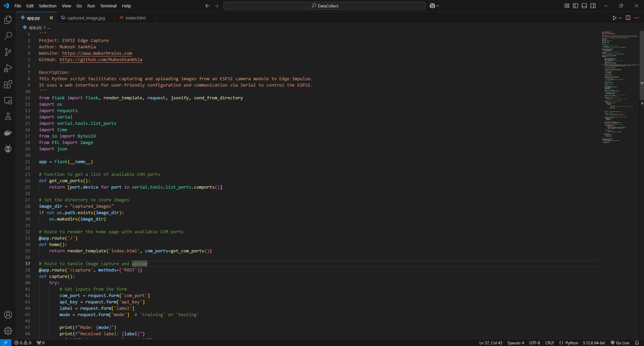Toggle the secondary side bar layout button
644x346 pixels.
coord(593,6)
